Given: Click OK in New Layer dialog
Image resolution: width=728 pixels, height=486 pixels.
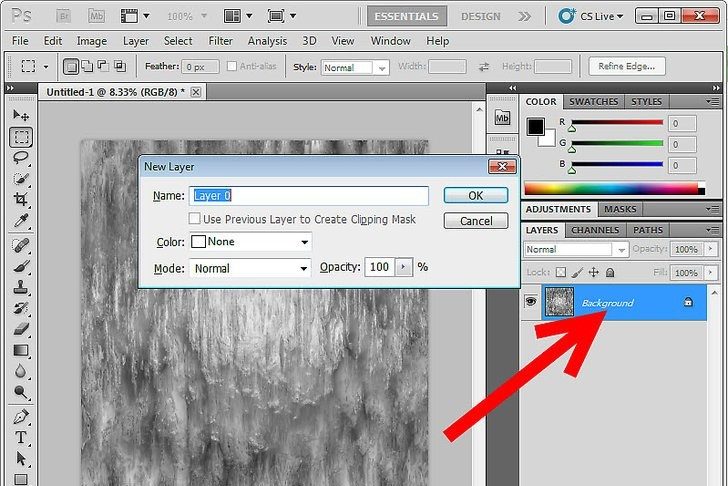Looking at the screenshot, I should point(475,195).
